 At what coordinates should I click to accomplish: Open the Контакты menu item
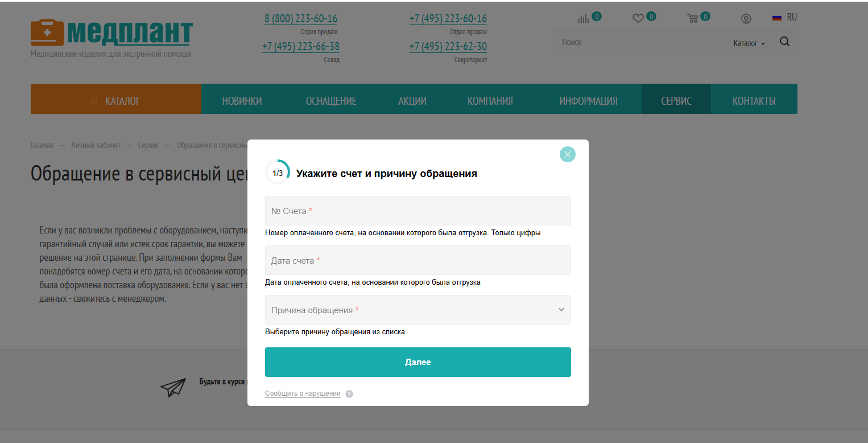[x=754, y=101]
